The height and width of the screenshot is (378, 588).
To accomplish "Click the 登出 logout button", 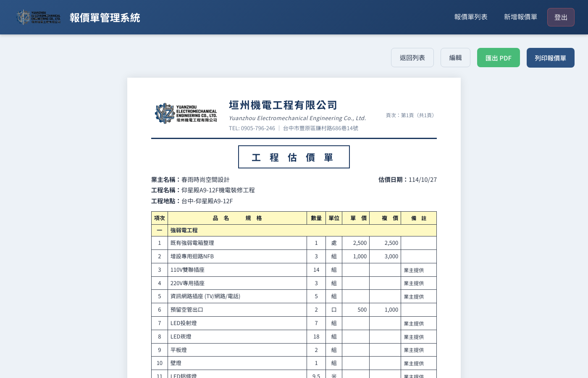I will (561, 17).
